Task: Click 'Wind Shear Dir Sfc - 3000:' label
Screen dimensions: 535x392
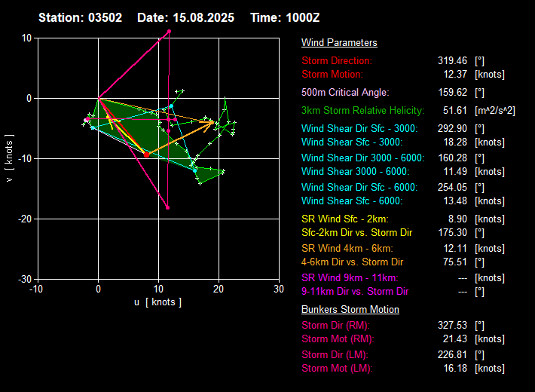Action: pos(359,129)
